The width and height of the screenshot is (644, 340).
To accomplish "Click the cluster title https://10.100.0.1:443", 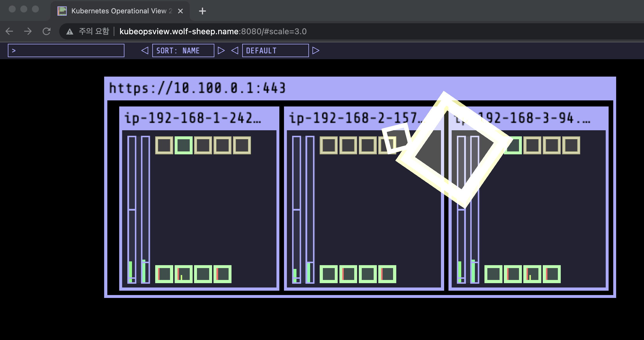I will (x=197, y=88).
